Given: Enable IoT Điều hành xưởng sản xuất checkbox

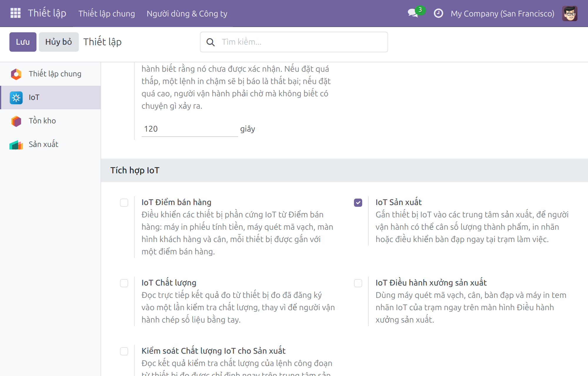Looking at the screenshot, I should click(x=358, y=283).
